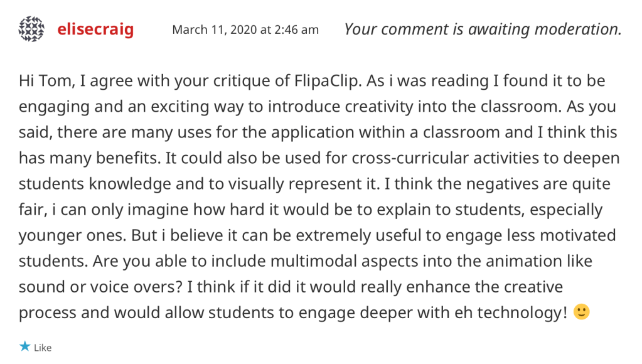Click the blue star Like icon
The height and width of the screenshot is (364, 642).
pos(24,346)
